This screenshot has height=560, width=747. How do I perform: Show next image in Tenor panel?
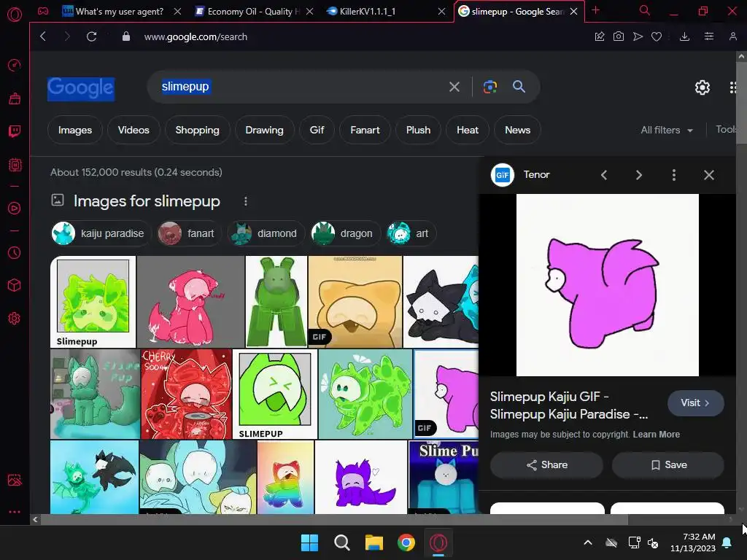[639, 175]
